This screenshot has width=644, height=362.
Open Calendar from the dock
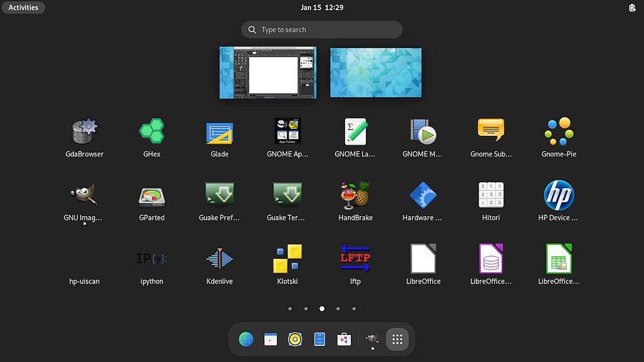click(270, 339)
